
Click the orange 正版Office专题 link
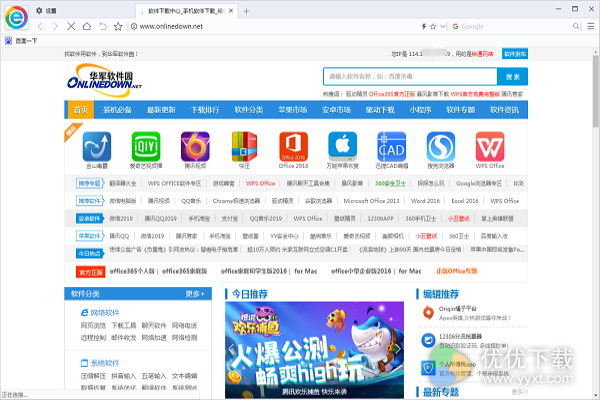pos(457,271)
